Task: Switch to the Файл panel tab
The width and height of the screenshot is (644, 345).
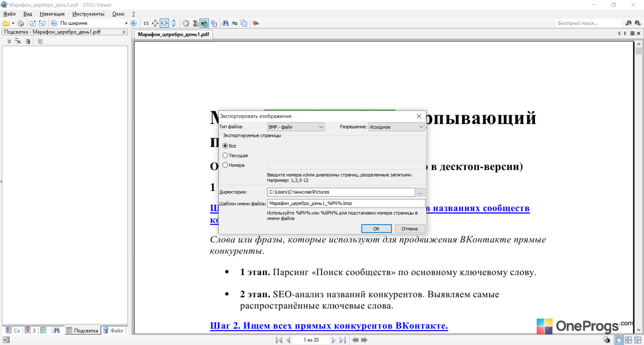Action: 113,331
